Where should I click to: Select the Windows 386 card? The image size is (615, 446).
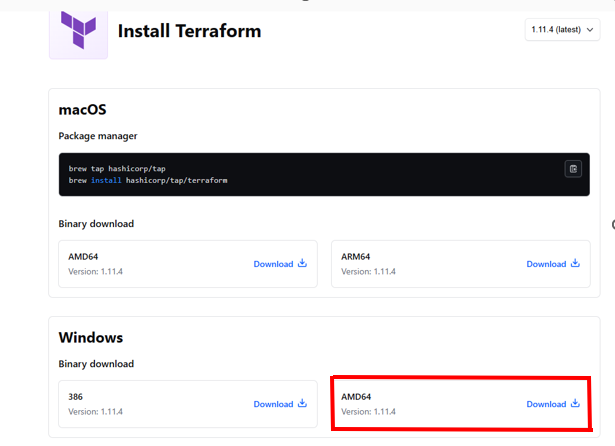[188, 404]
